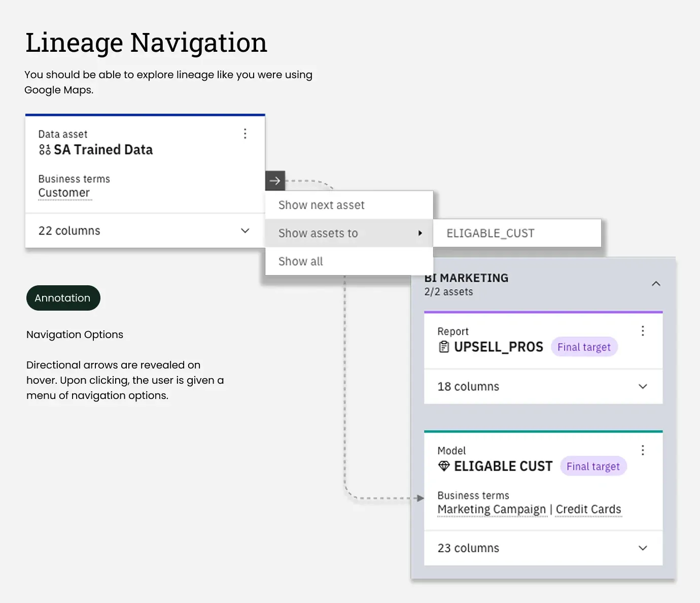Click the report icon beside UPSELL_PROS

coord(444,347)
